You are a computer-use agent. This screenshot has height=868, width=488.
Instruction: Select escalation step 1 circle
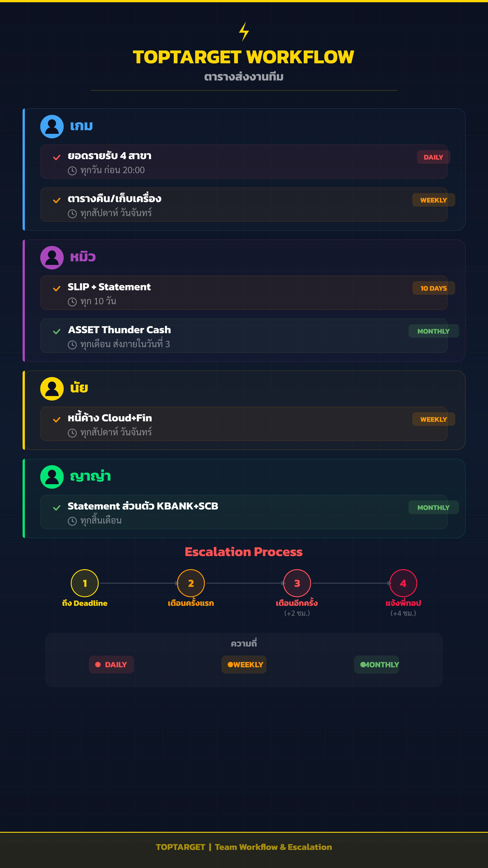(84, 583)
